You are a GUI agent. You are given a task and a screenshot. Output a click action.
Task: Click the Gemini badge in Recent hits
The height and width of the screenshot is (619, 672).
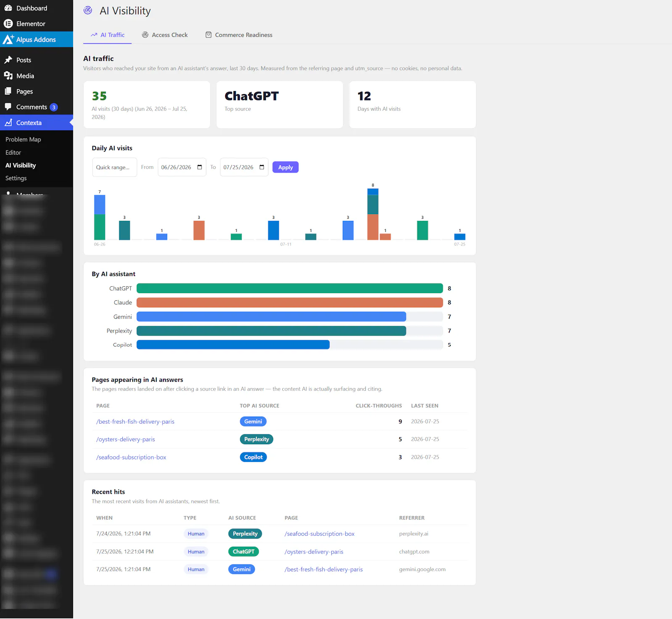click(x=241, y=569)
